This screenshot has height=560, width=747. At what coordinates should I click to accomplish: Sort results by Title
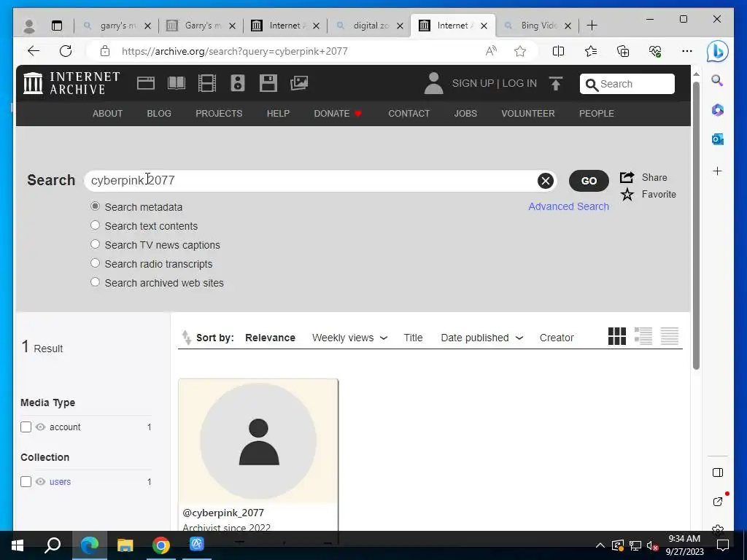pyautogui.click(x=413, y=338)
